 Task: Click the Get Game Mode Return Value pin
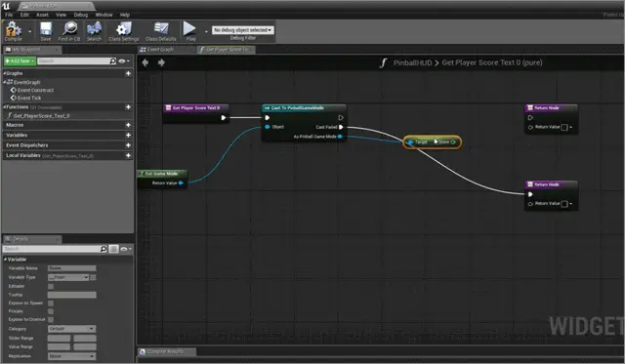pyautogui.click(x=181, y=183)
